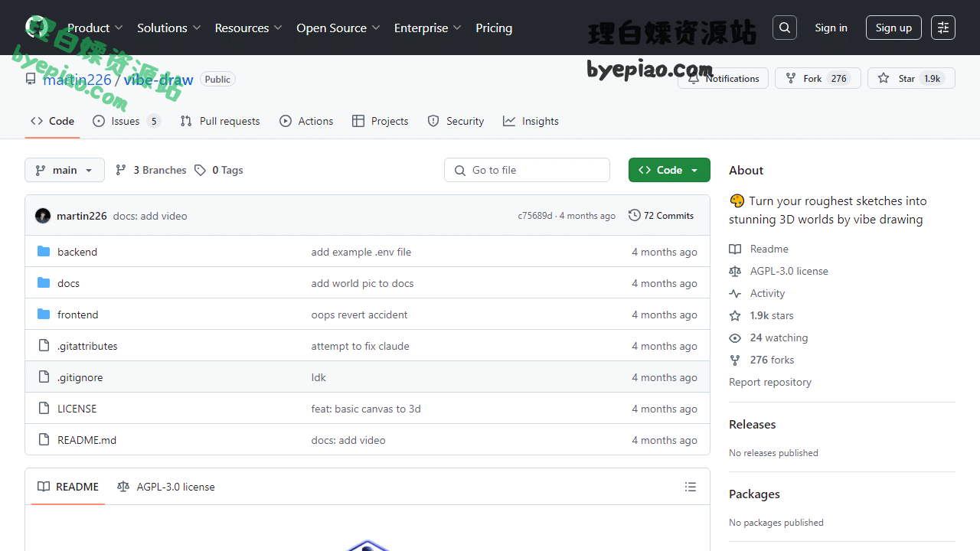The width and height of the screenshot is (980, 551).
Task: Click the docs folder icon
Action: coord(44,283)
